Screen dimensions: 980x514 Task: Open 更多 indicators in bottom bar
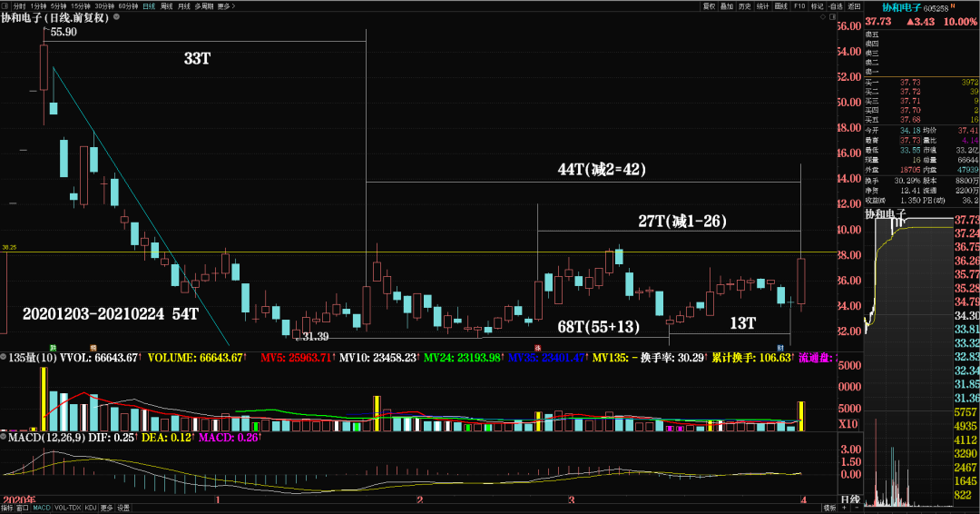(x=107, y=509)
